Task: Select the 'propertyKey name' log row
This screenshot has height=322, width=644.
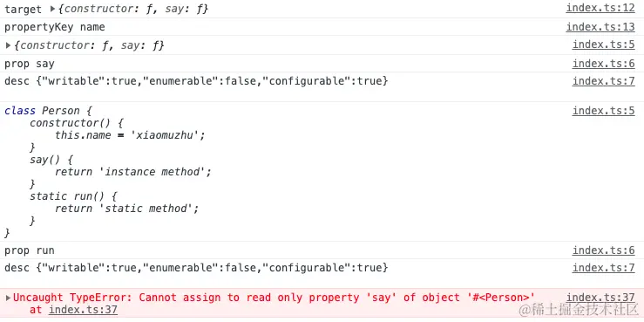Action: point(322,27)
